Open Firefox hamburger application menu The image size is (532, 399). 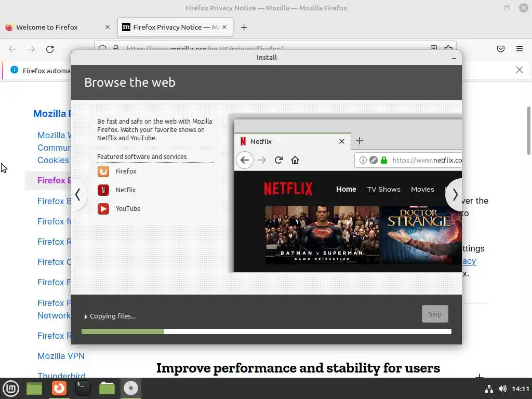coord(520,49)
